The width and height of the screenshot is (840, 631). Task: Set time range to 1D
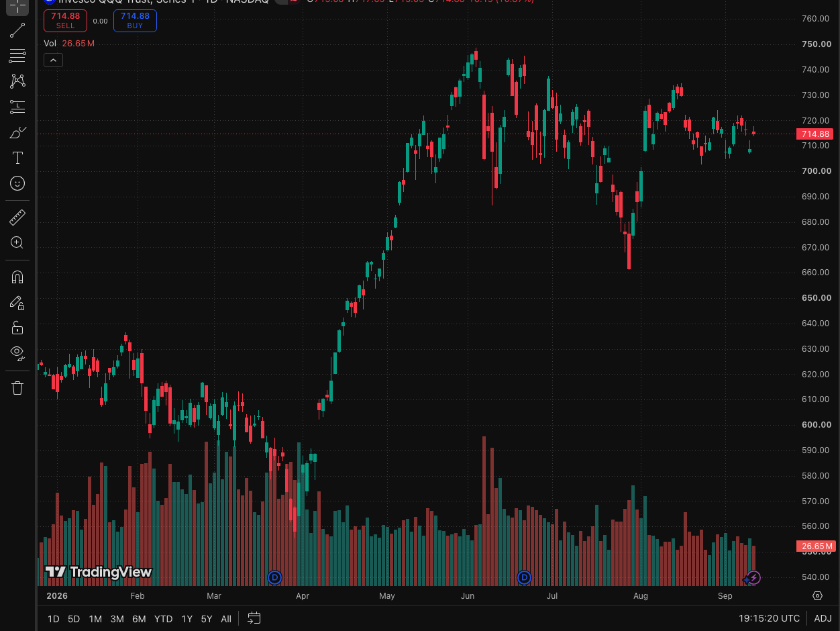[54, 619]
